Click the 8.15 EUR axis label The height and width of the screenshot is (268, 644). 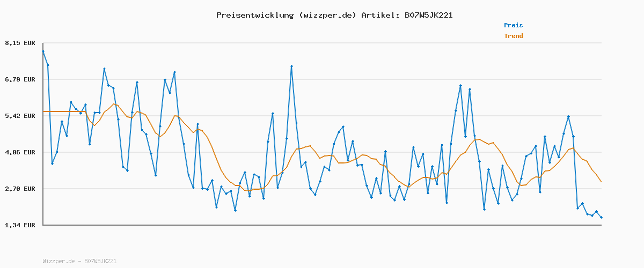(20, 43)
